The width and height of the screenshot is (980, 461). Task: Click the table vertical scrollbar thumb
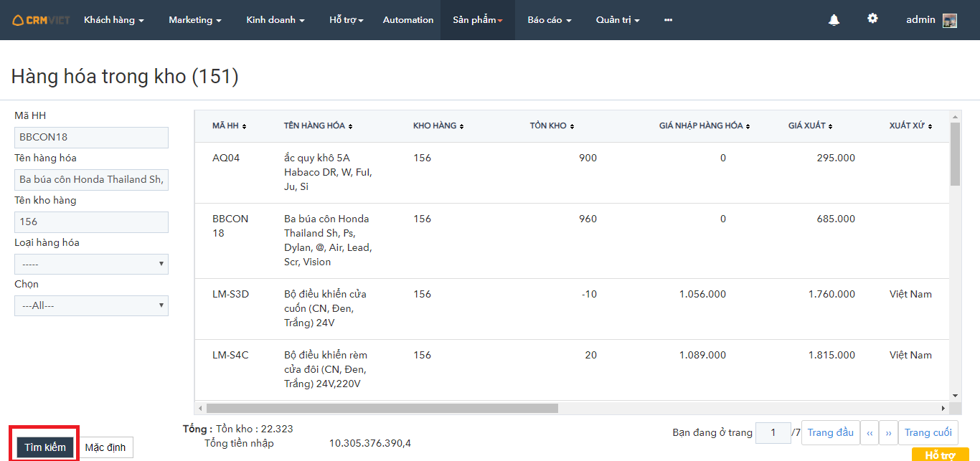955,153
